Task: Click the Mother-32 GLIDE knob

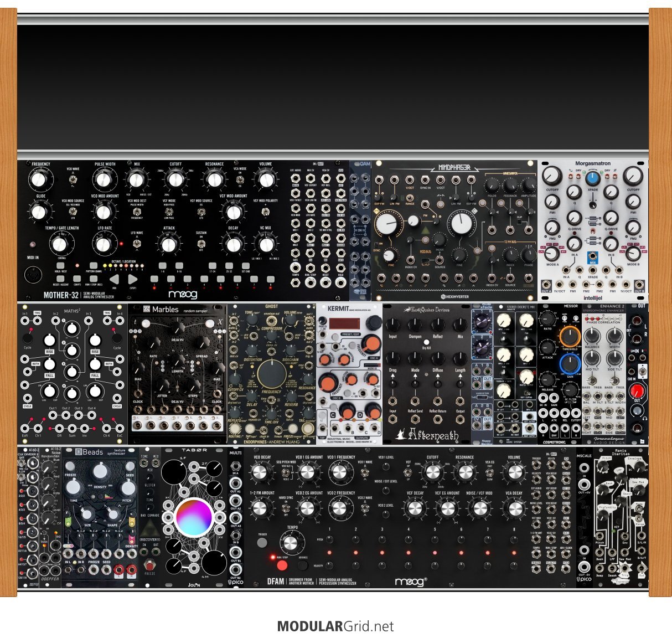Action: coord(38,211)
